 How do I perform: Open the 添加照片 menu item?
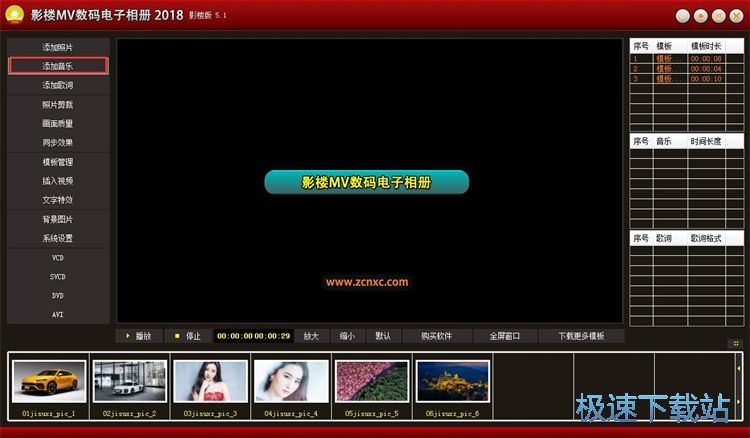(x=58, y=47)
